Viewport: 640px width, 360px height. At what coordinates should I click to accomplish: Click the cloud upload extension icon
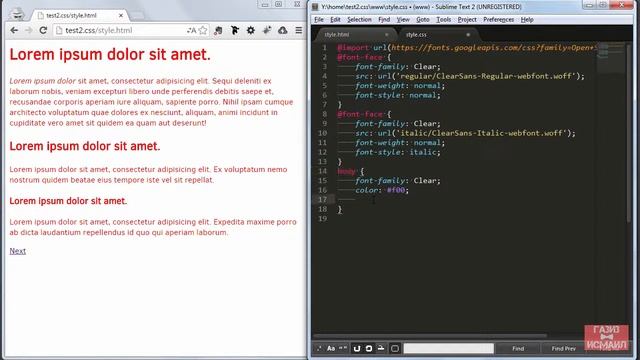(x=282, y=30)
